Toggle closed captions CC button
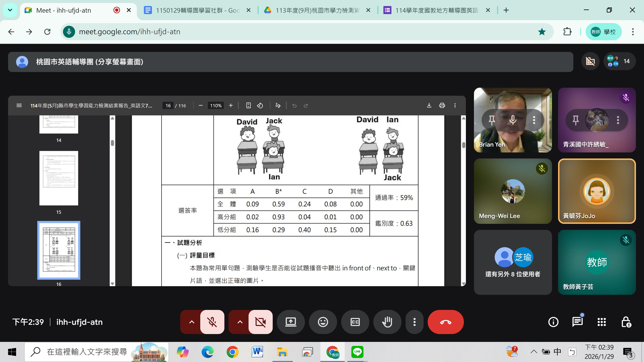The height and width of the screenshot is (362, 644). [355, 322]
